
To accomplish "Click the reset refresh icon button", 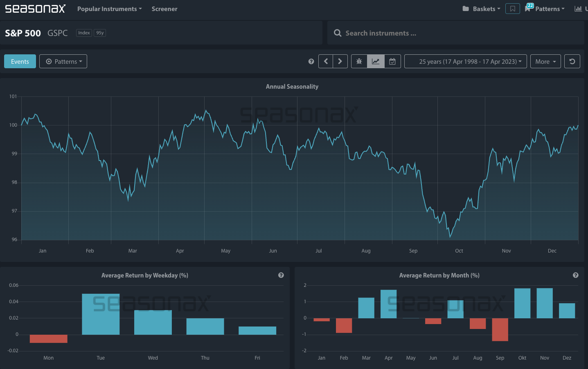I will [572, 61].
